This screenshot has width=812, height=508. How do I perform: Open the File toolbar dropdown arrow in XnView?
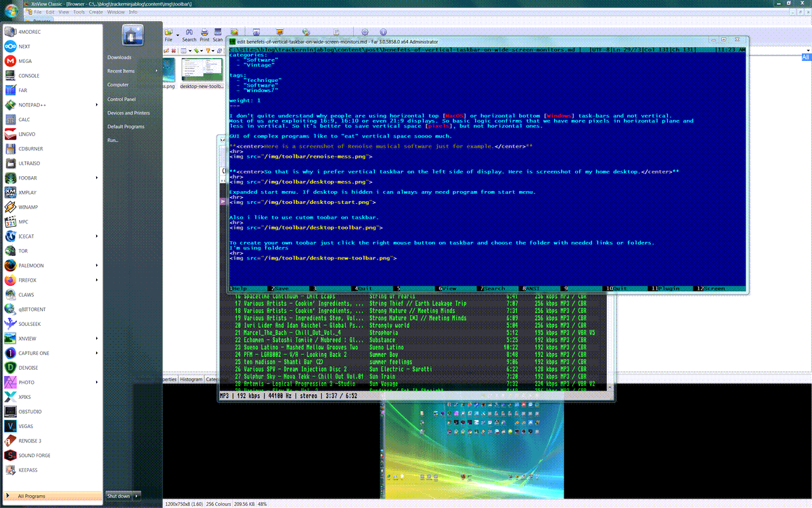point(178,35)
